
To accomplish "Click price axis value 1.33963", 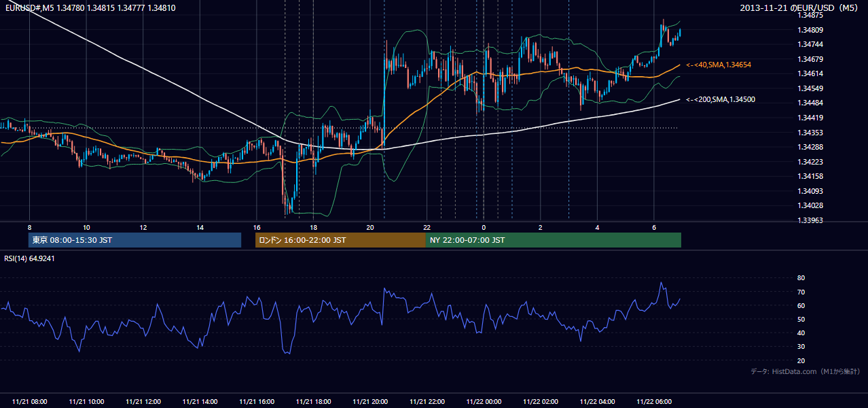I will (x=811, y=220).
